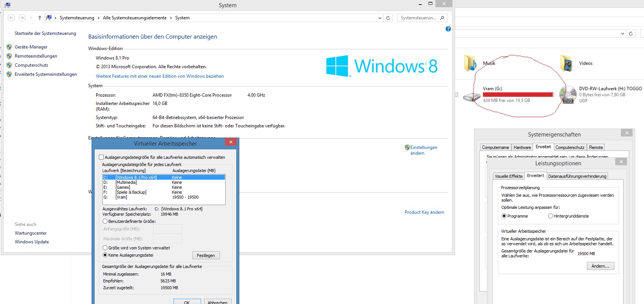Click System breadcrumb in address bar
This screenshot has height=304, width=644.
182,18
